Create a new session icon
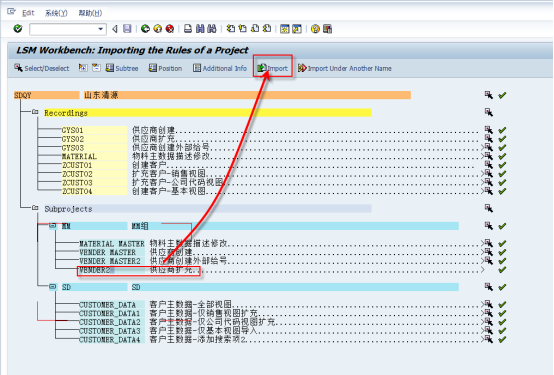The height and width of the screenshot is (375, 554). (284, 29)
